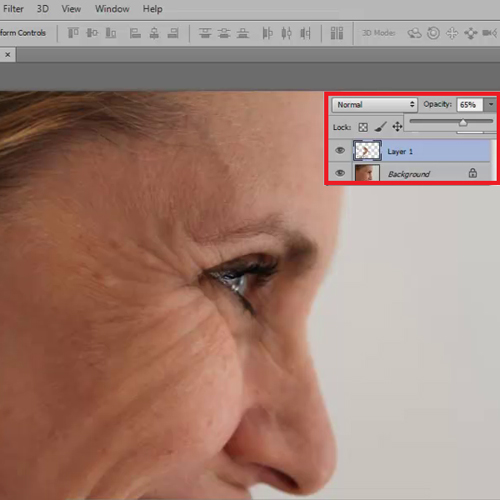The image size is (500, 500).
Task: Open the Filter menu
Action: point(13,9)
